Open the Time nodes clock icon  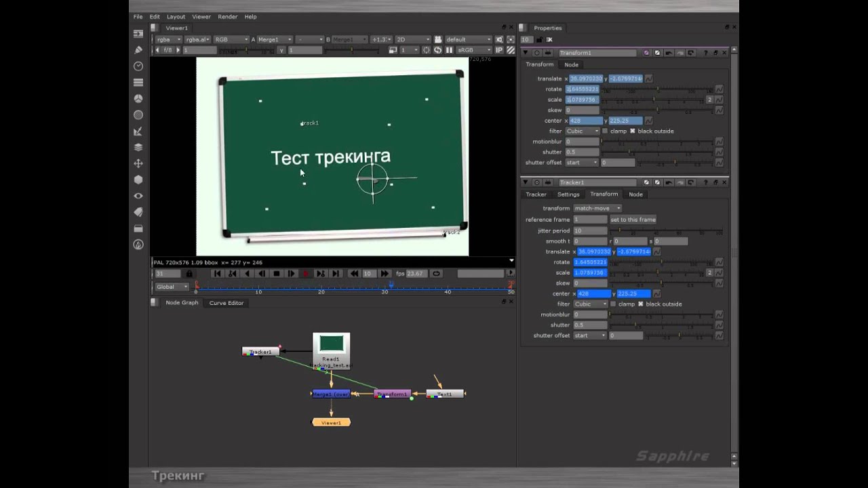138,66
